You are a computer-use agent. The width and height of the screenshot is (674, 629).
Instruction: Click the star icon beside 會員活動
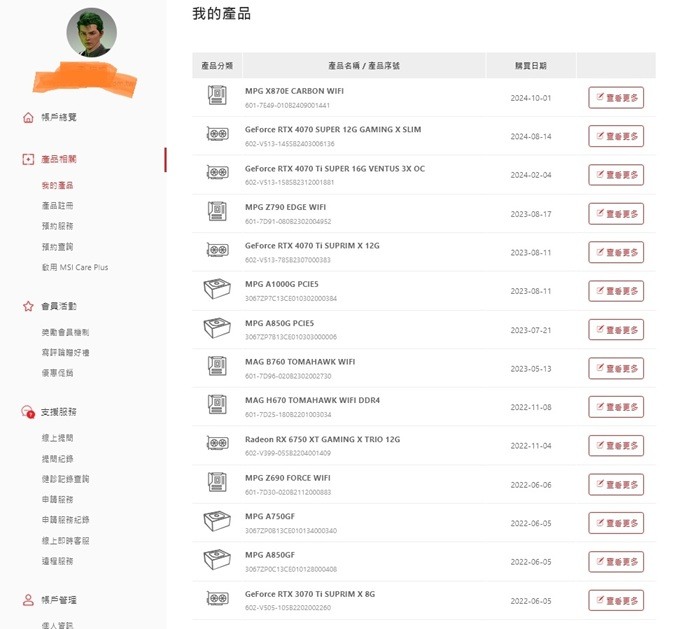[x=28, y=306]
